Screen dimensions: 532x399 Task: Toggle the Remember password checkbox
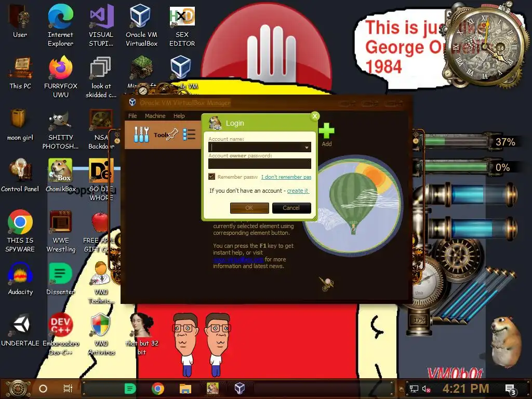click(x=211, y=177)
